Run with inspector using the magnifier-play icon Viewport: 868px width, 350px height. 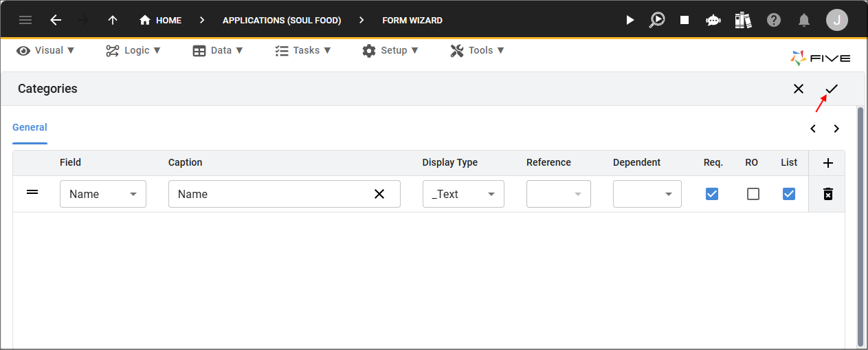tap(657, 20)
